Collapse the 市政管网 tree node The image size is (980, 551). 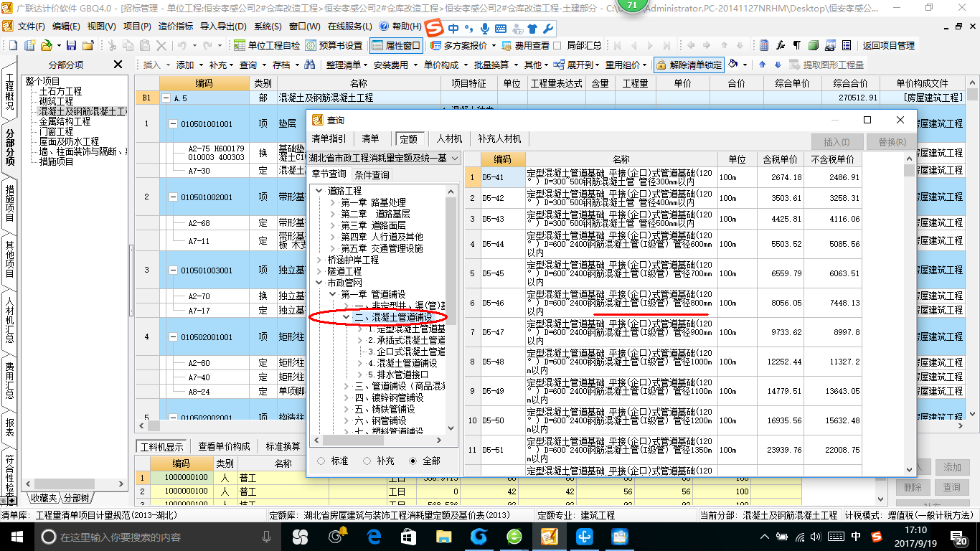click(x=320, y=283)
